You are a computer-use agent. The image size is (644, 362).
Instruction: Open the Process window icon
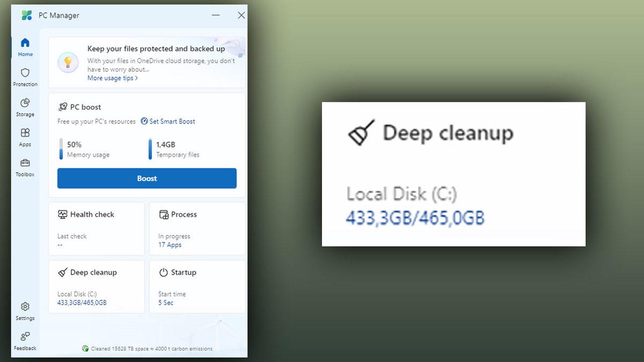click(164, 214)
